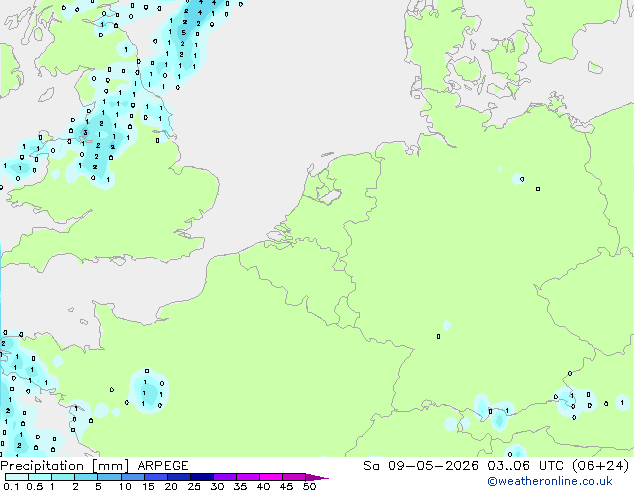
Task: Pick the 2–5 mm legend color swatch
Action: coord(86,477)
